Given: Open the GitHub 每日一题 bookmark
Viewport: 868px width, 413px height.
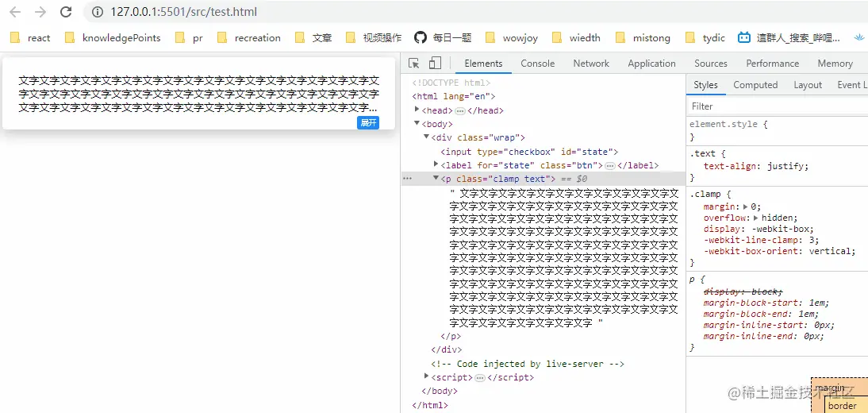Looking at the screenshot, I should (x=443, y=37).
